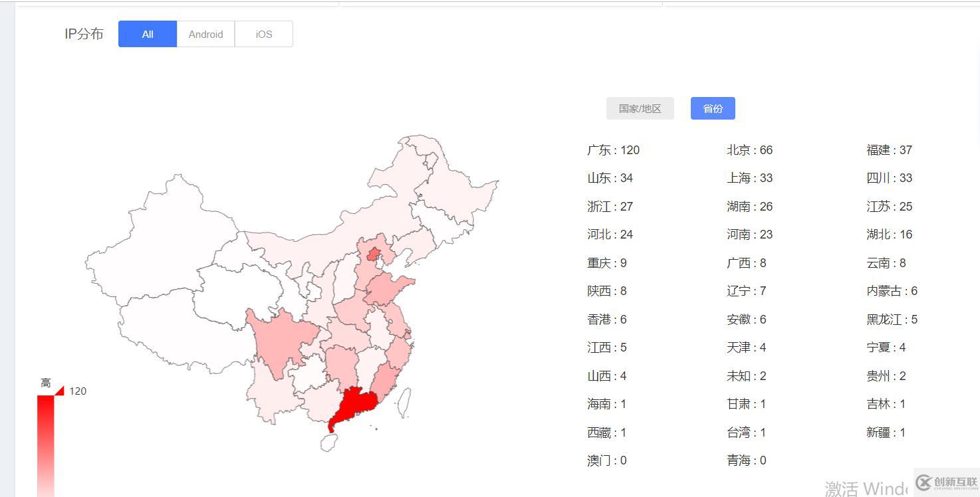The width and height of the screenshot is (980, 497).
Task: Click the text 海南 : 1
Action: click(606, 404)
